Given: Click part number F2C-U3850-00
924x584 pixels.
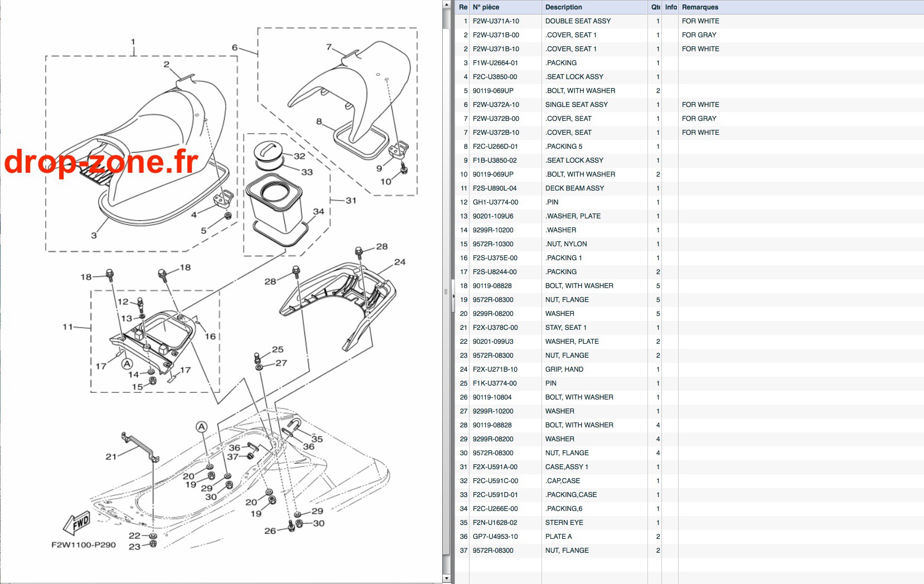Looking at the screenshot, I should tap(495, 77).
